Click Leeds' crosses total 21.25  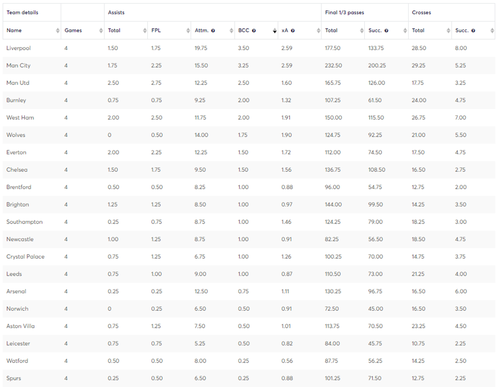(418, 274)
